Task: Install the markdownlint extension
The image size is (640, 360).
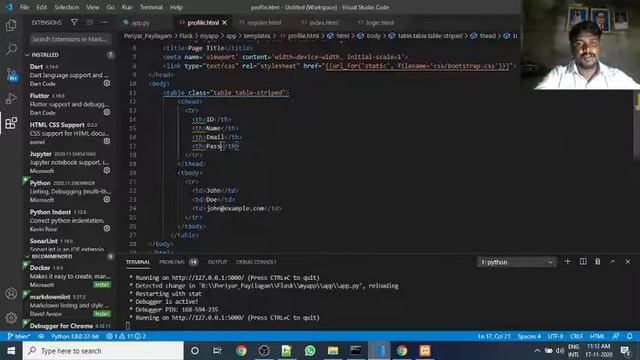Action: (x=102, y=313)
